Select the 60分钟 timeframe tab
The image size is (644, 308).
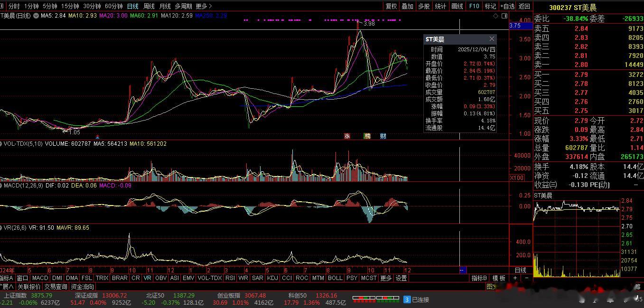[x=113, y=6]
